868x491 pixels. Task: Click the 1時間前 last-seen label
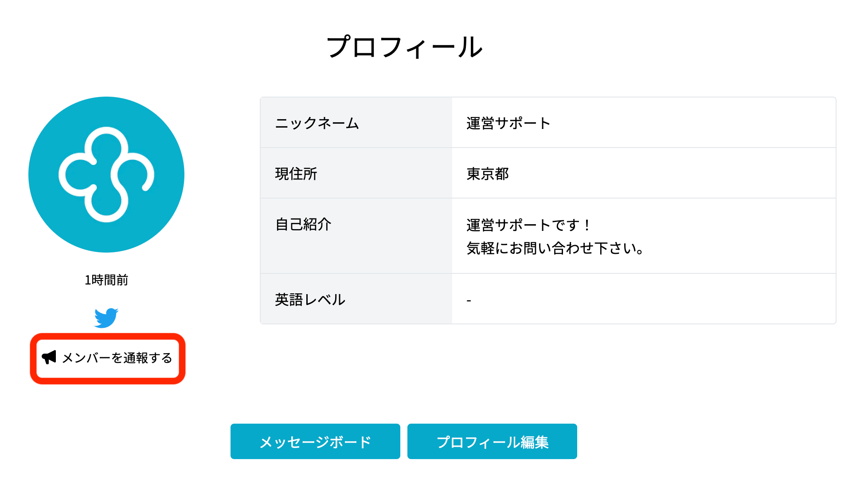coord(106,280)
